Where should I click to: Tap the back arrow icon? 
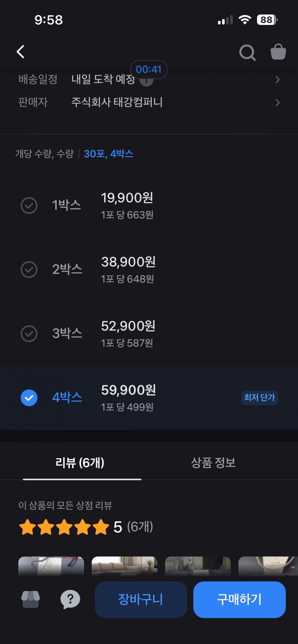pyautogui.click(x=21, y=52)
